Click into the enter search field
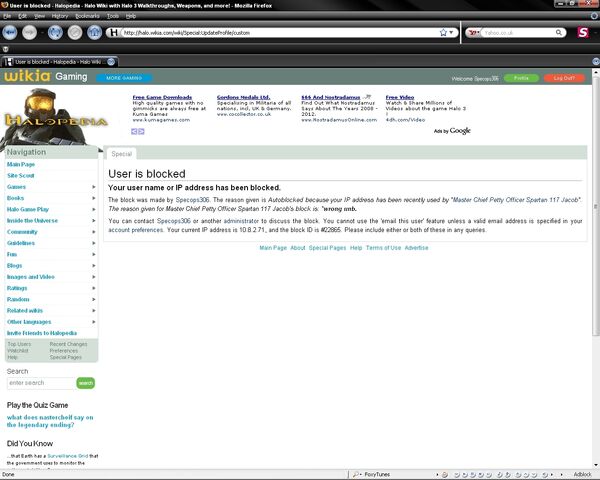Image resolution: width=600 pixels, height=480 pixels. click(41, 383)
